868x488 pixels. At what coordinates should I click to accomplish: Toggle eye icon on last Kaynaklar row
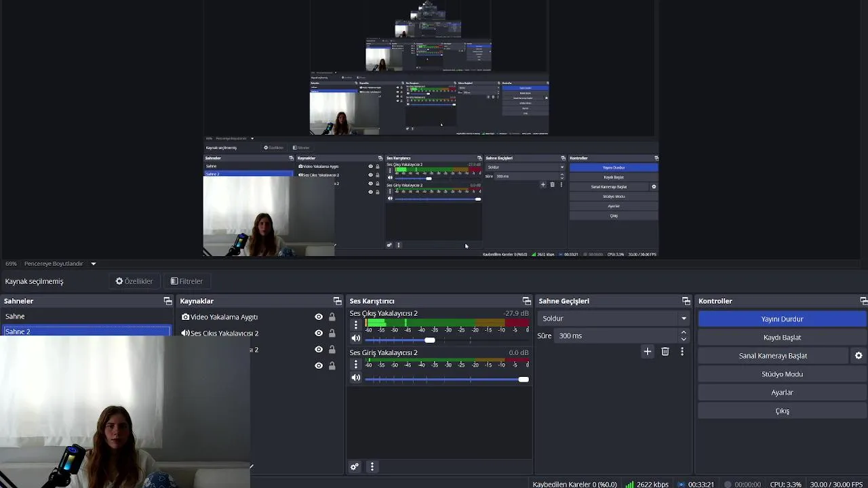pyautogui.click(x=319, y=365)
